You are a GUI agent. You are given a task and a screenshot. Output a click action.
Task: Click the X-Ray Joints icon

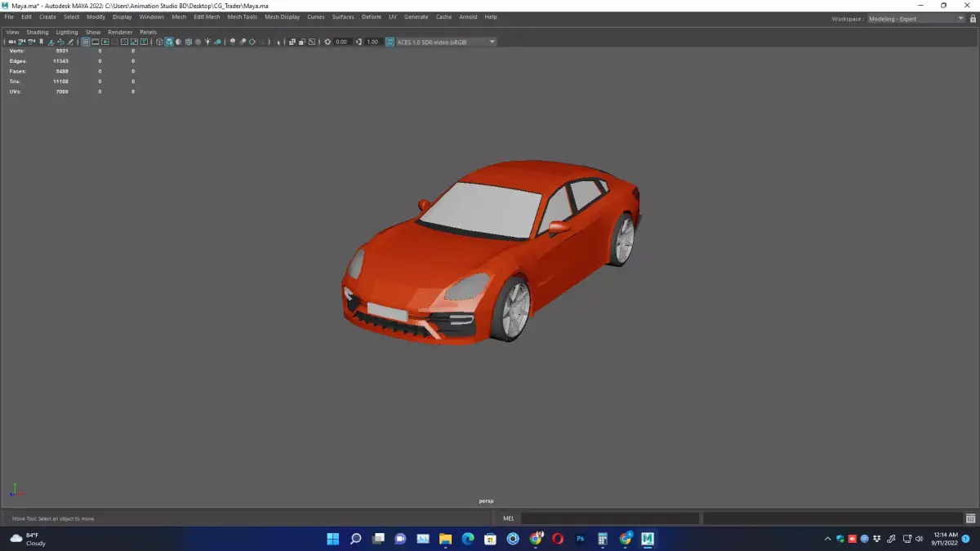click(x=311, y=42)
